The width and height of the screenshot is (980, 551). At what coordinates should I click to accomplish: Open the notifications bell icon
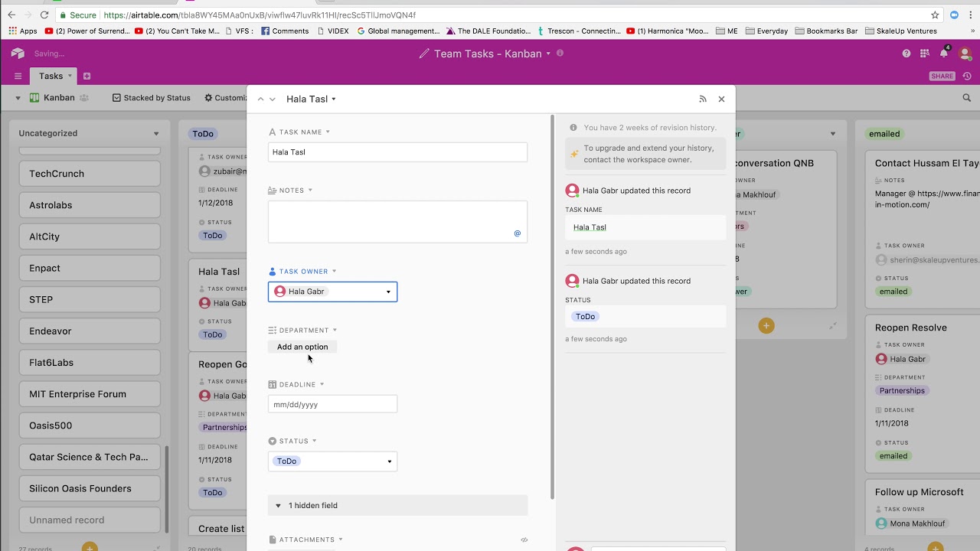(944, 54)
